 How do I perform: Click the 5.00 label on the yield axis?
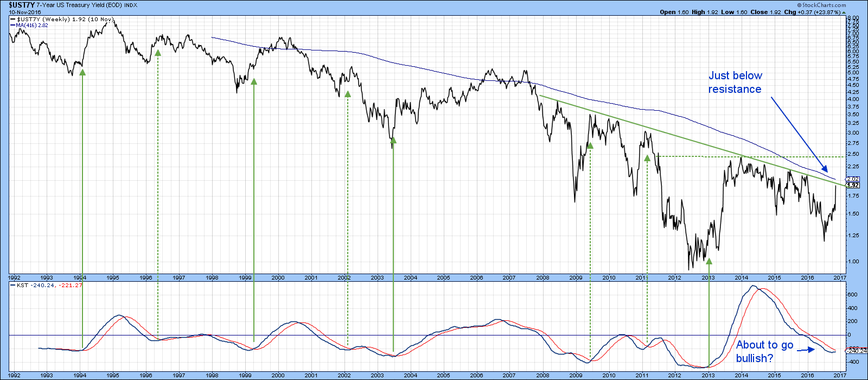(x=853, y=73)
